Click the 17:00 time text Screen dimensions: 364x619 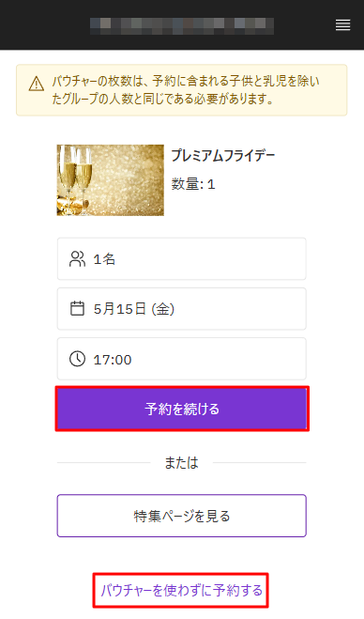click(113, 360)
